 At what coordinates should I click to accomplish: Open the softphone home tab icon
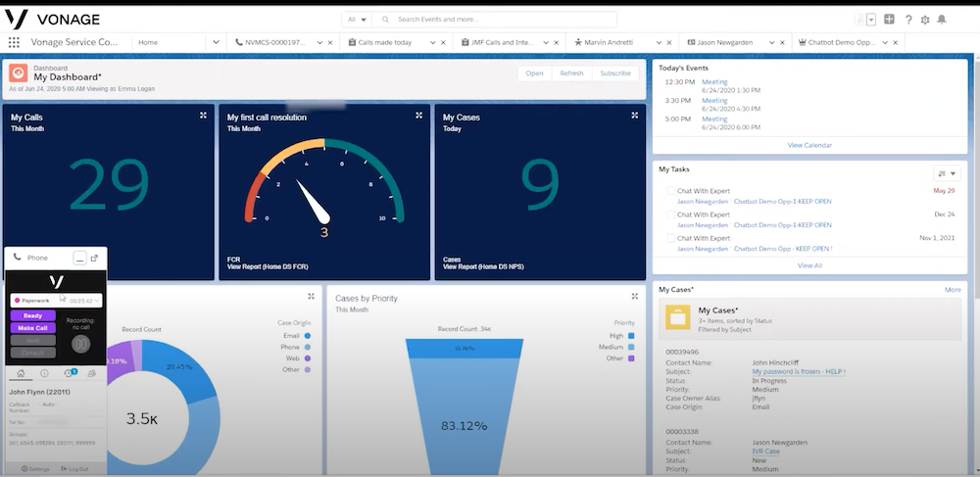click(21, 373)
